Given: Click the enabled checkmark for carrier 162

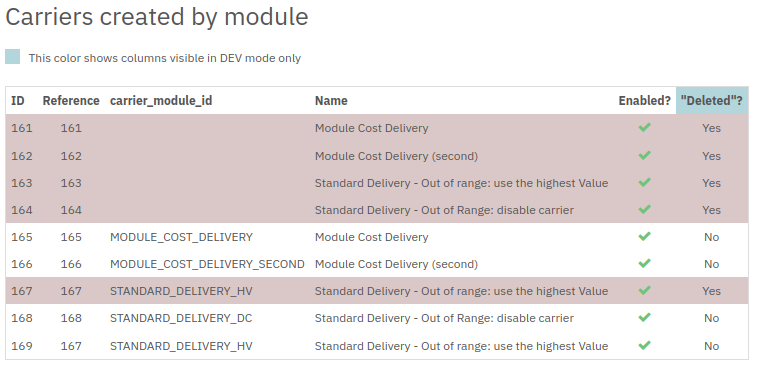Looking at the screenshot, I should point(644,156).
